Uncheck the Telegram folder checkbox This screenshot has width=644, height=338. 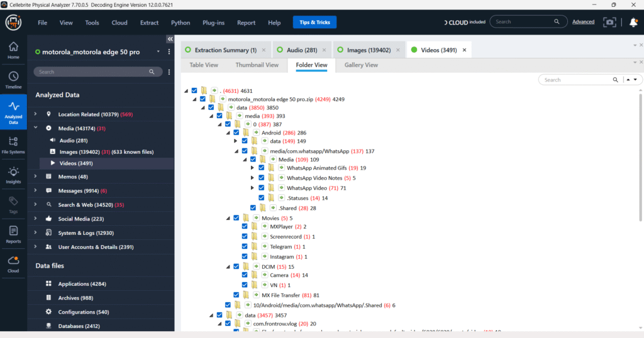click(x=245, y=246)
